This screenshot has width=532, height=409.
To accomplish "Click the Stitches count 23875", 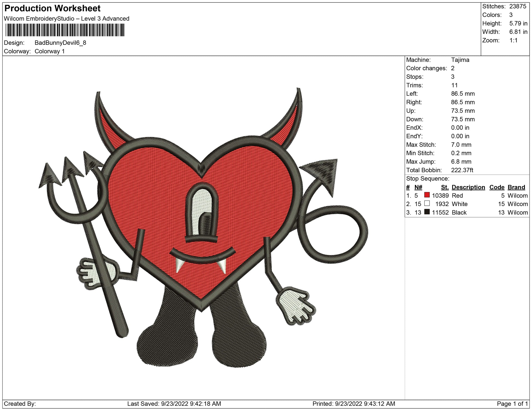I will [x=518, y=7].
